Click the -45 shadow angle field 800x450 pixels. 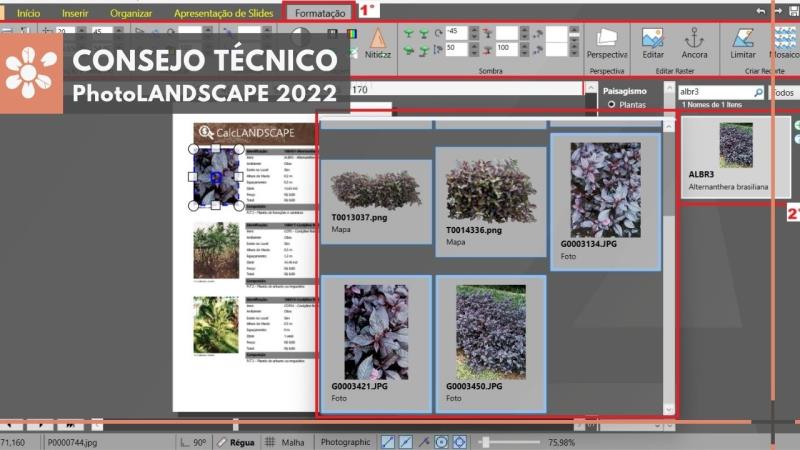click(457, 32)
